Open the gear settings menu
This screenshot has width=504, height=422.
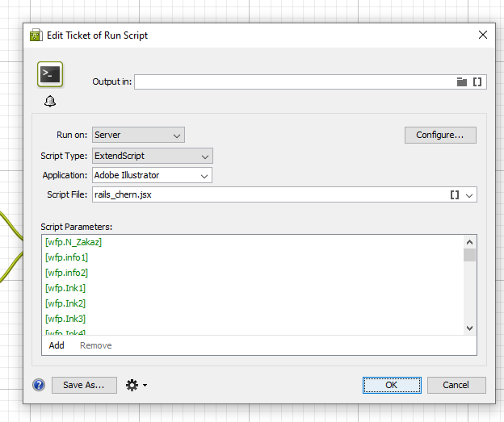(136, 385)
